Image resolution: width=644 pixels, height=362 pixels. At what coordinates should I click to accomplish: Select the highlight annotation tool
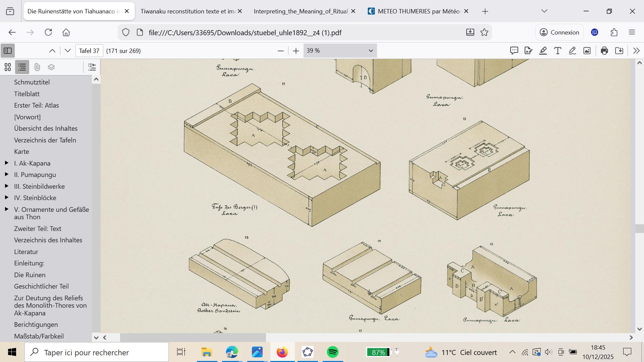(x=543, y=51)
